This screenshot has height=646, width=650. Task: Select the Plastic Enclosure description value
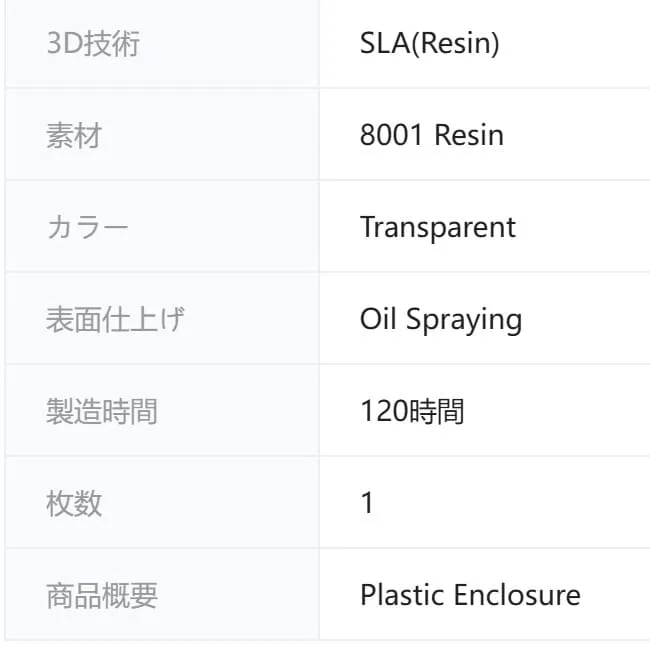[x=470, y=595]
